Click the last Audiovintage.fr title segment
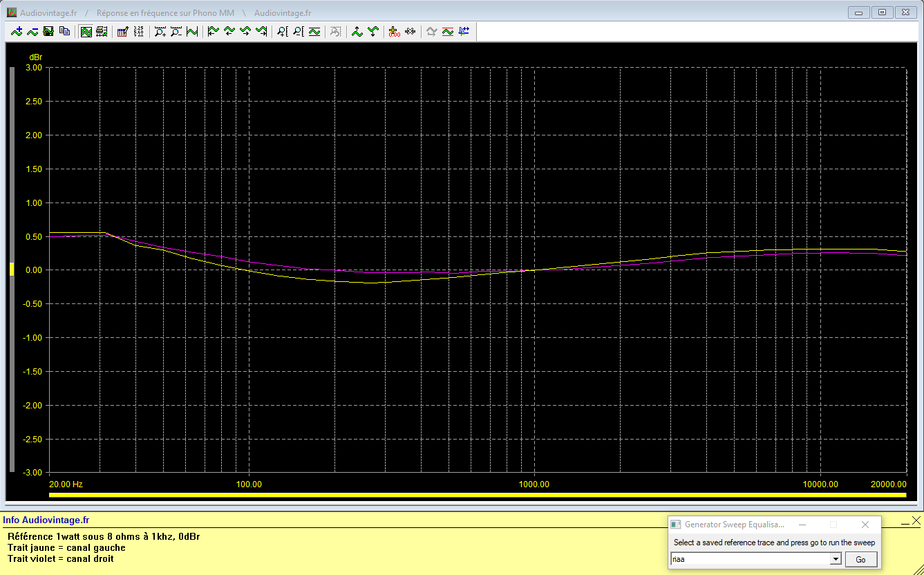Screen dimensions: 924x575 click(283, 12)
